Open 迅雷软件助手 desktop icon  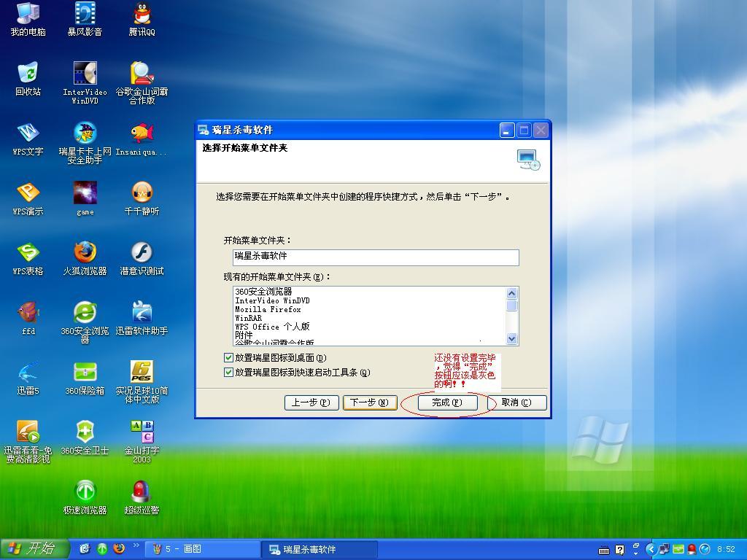pyautogui.click(x=142, y=318)
